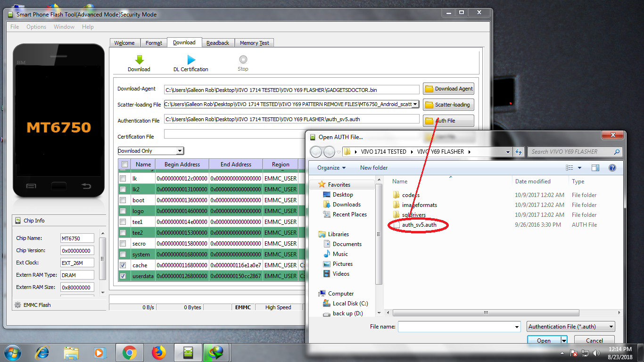Select Music library

(x=340, y=254)
